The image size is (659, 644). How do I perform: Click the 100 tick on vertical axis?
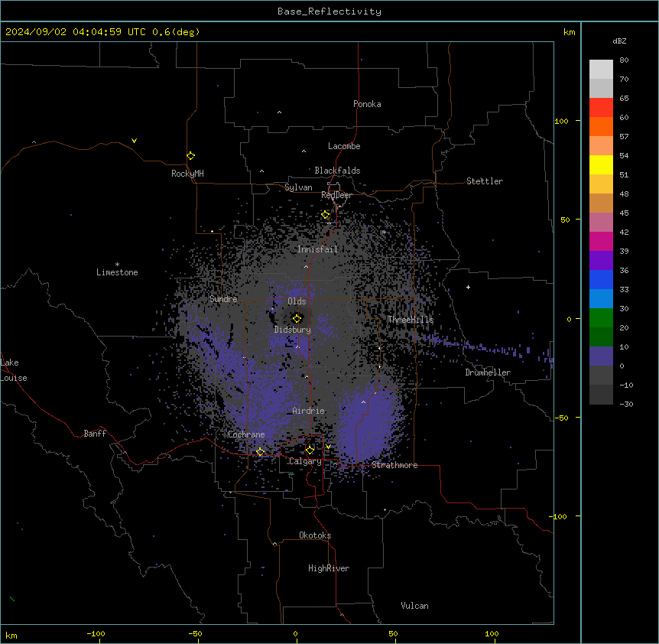(561, 121)
